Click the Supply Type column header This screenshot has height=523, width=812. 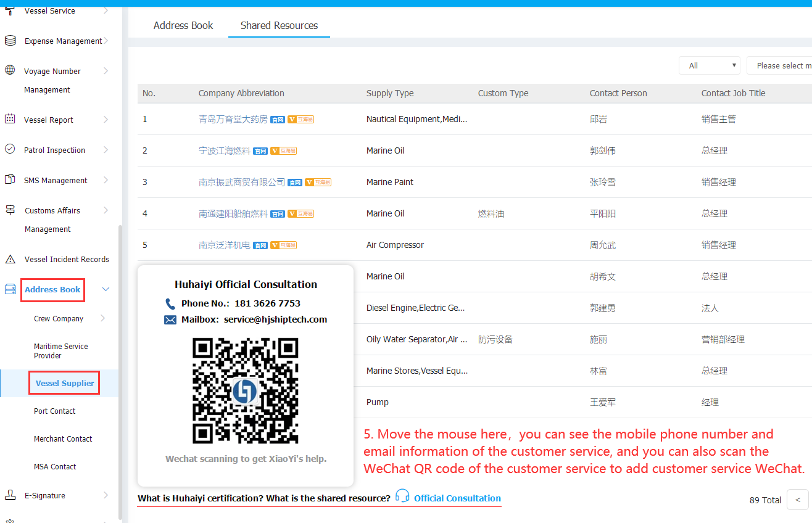click(x=390, y=94)
